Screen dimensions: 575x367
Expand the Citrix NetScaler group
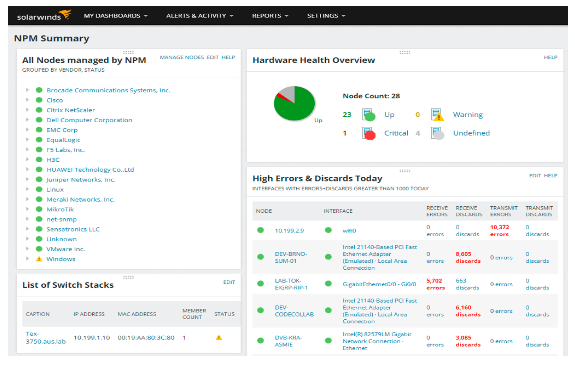[x=27, y=110]
